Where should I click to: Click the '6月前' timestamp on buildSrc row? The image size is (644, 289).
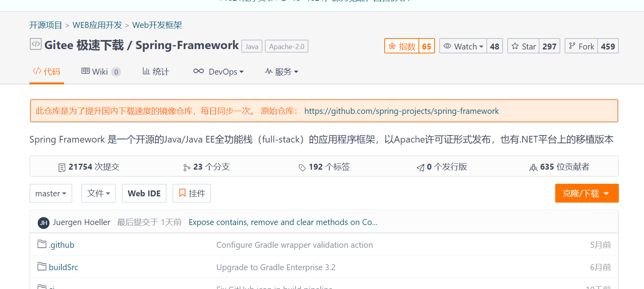pos(600,267)
